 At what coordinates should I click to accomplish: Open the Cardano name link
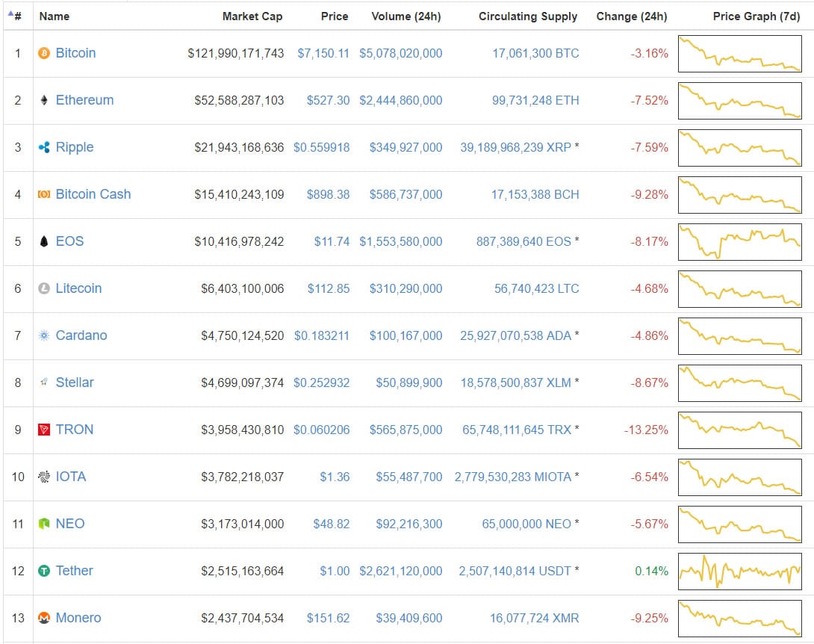tap(81, 335)
